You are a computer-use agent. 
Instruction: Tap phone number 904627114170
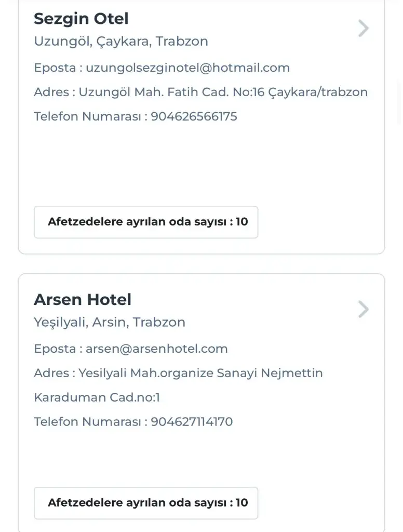(192, 421)
